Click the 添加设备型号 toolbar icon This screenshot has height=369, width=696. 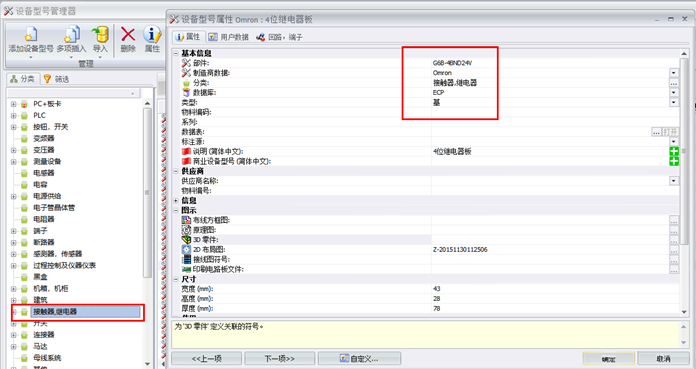(x=31, y=35)
